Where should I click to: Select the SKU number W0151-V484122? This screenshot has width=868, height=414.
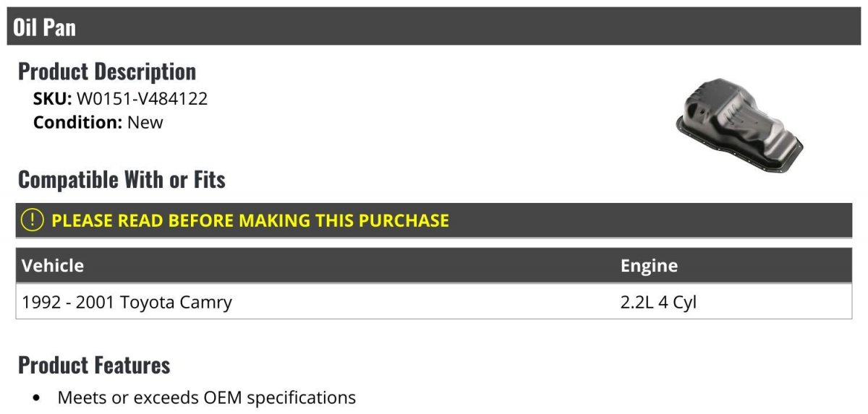(x=142, y=98)
